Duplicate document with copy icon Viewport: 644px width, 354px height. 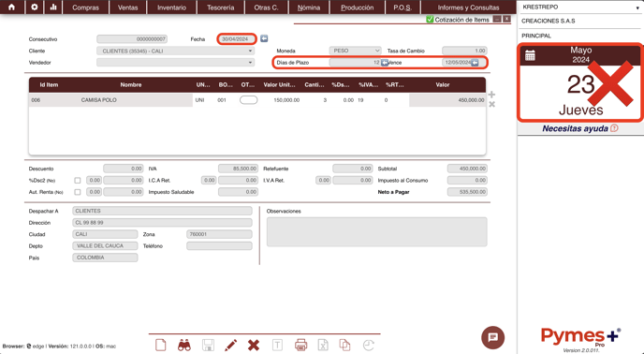pyautogui.click(x=344, y=345)
